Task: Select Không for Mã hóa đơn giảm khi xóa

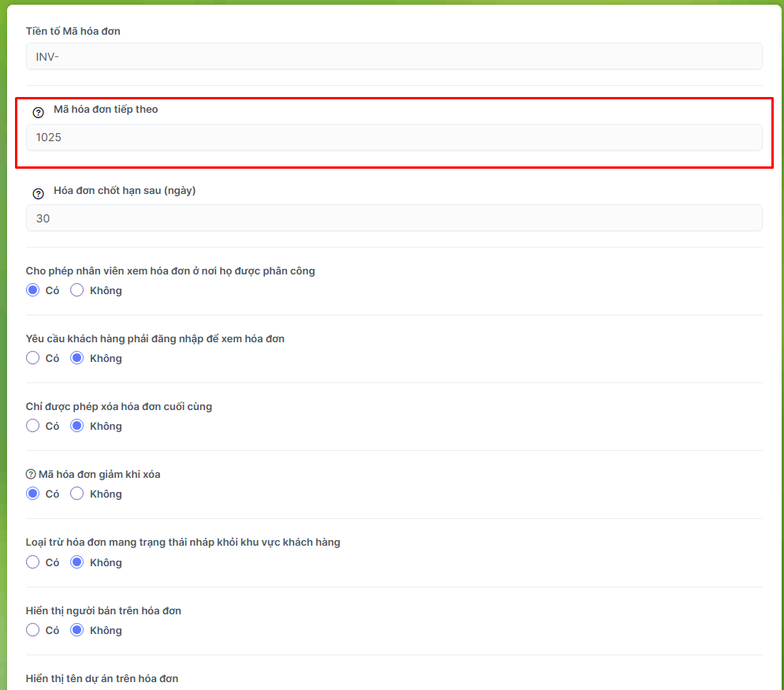Action: click(77, 494)
